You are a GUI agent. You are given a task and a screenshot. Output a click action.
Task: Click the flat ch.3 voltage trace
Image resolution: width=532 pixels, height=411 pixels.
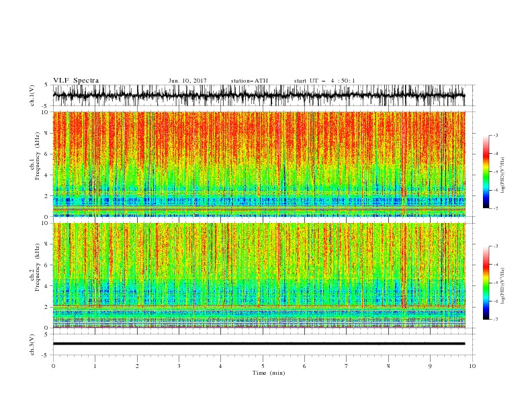point(259,344)
